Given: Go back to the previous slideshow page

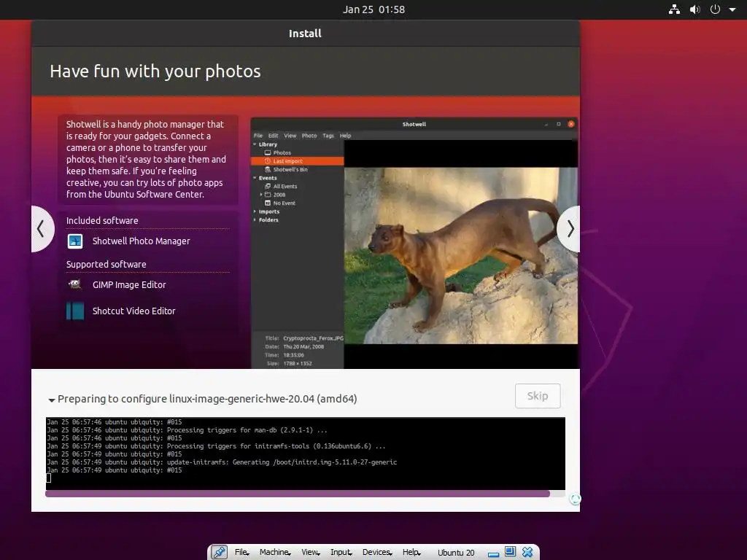Looking at the screenshot, I should point(42,229).
